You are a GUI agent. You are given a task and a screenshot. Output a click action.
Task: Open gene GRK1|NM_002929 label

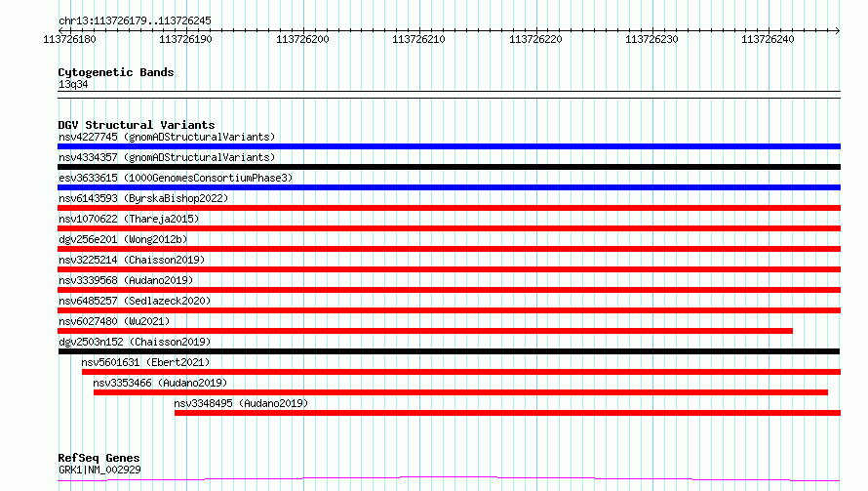[x=99, y=470]
